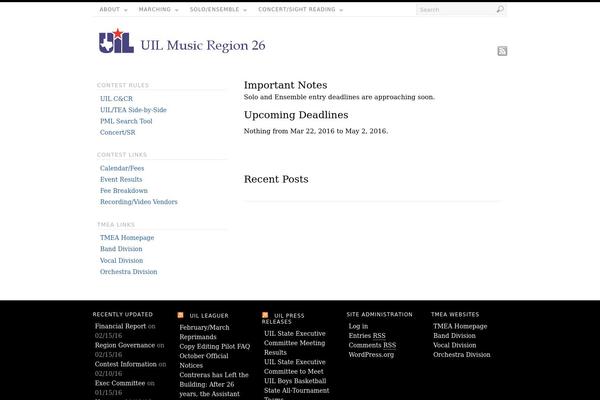The width and height of the screenshot is (600, 400).
Task: Open Executive Committee Meeting Results link
Action: point(295,343)
